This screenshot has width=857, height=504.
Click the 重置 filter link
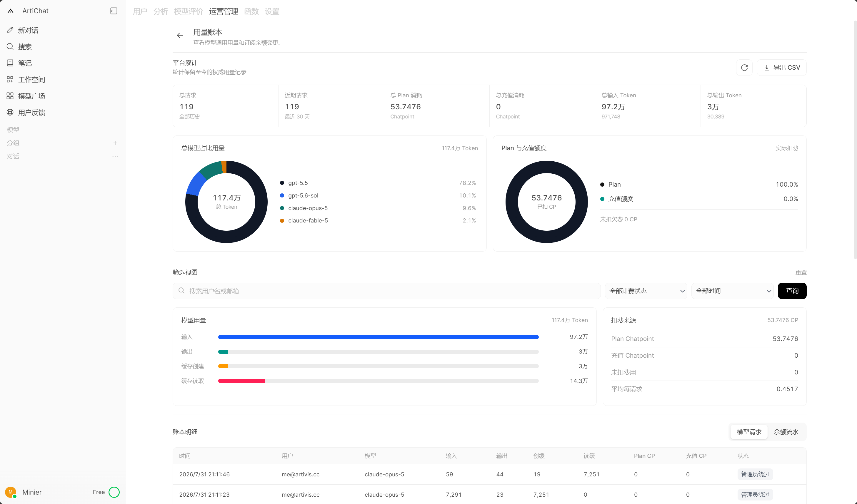(x=801, y=272)
